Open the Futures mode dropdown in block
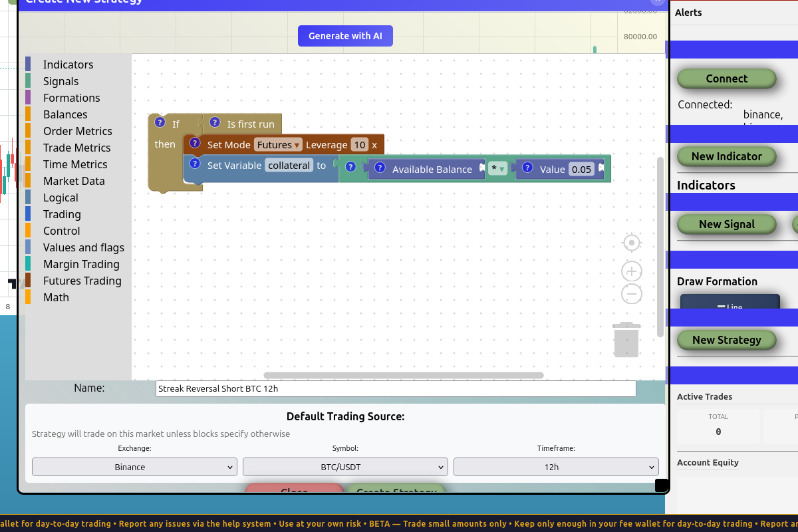 pos(279,144)
